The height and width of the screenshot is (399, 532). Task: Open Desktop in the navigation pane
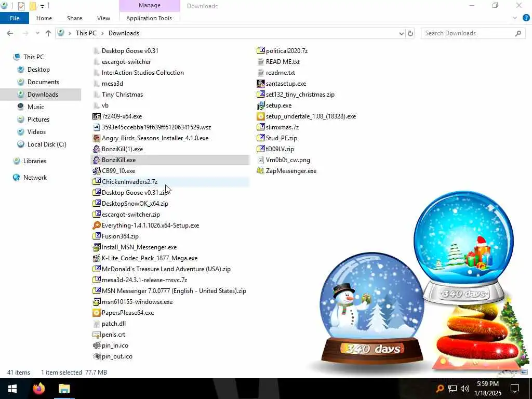coord(38,70)
